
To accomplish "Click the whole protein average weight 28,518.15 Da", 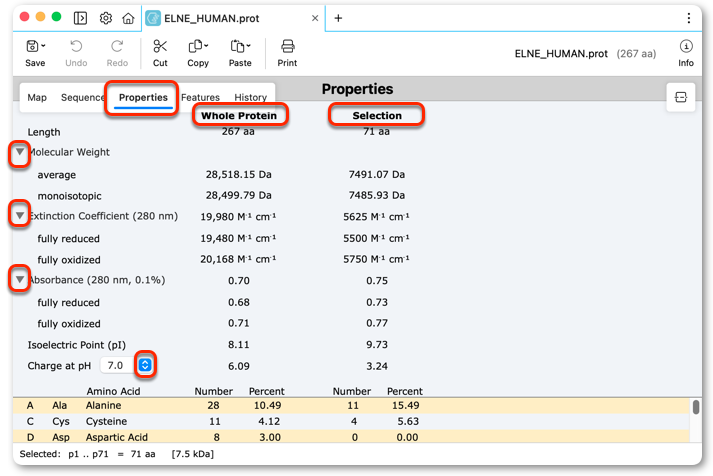I will 238,175.
